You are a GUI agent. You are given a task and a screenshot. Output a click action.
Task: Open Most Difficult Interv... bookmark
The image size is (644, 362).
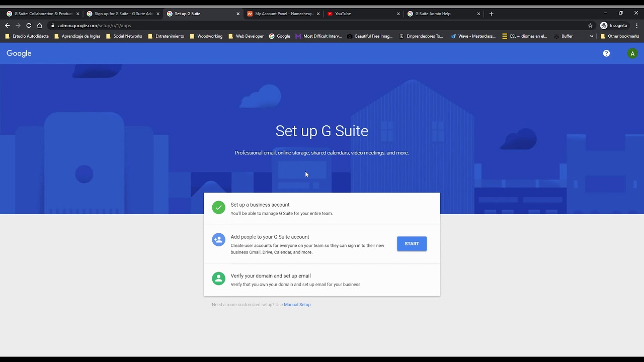[318, 36]
